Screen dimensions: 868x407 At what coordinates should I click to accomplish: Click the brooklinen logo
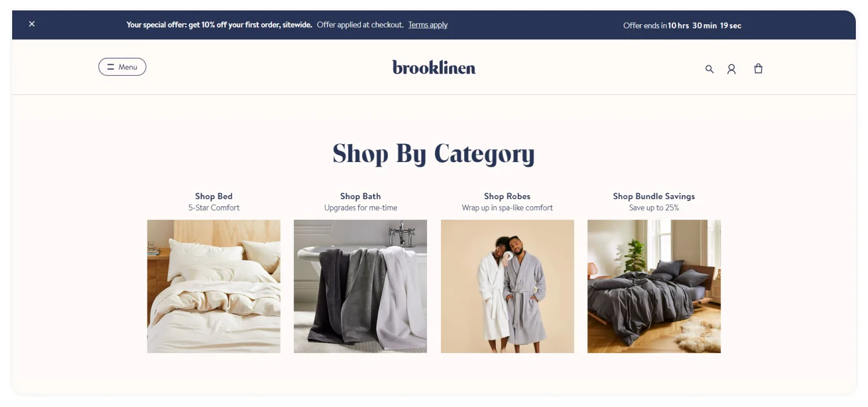coord(434,68)
